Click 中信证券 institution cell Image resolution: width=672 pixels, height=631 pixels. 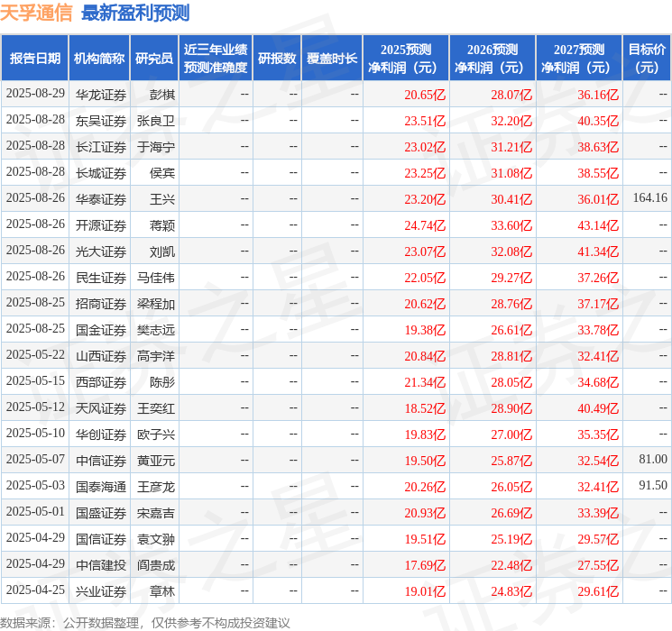pos(101,461)
